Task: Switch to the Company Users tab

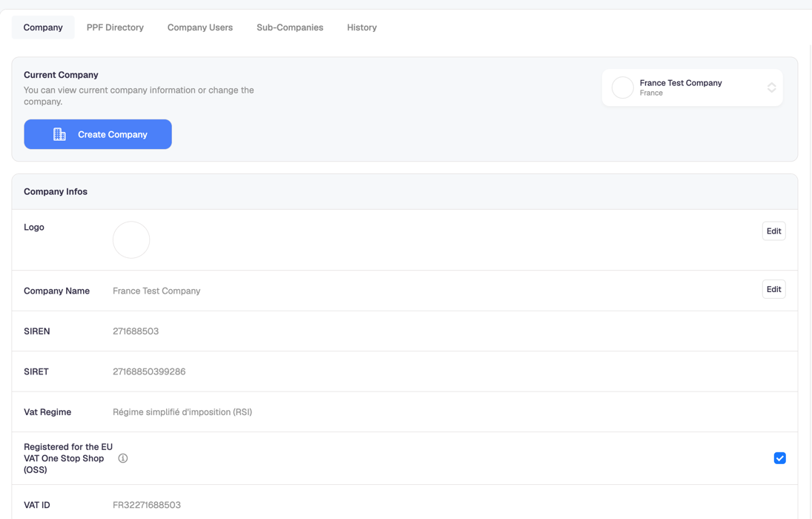Action: (200, 27)
